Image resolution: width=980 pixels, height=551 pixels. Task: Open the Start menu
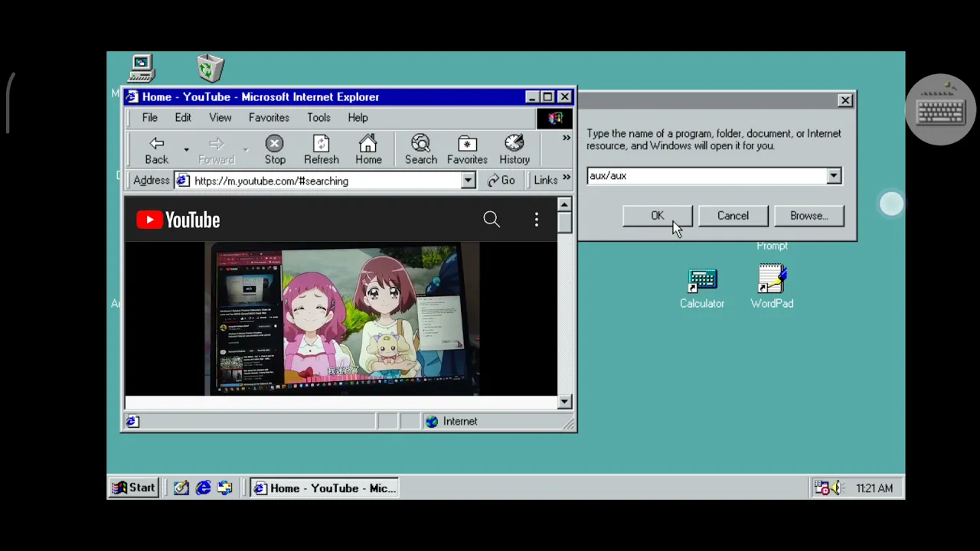(134, 488)
